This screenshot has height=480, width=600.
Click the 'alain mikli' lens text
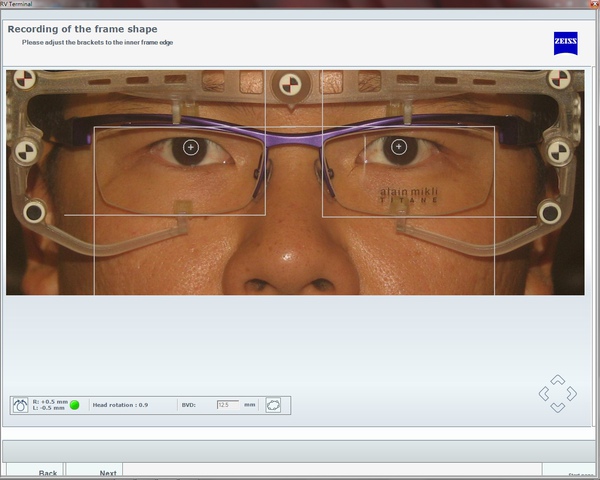coord(409,191)
